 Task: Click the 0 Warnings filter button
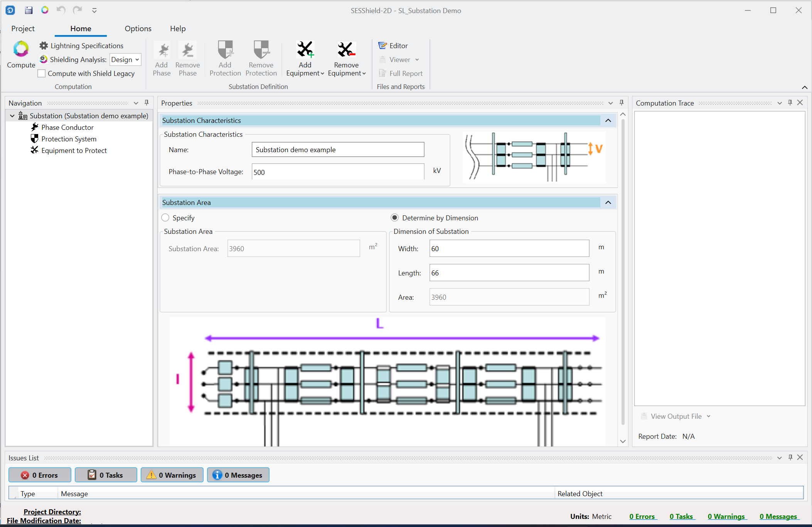(172, 475)
